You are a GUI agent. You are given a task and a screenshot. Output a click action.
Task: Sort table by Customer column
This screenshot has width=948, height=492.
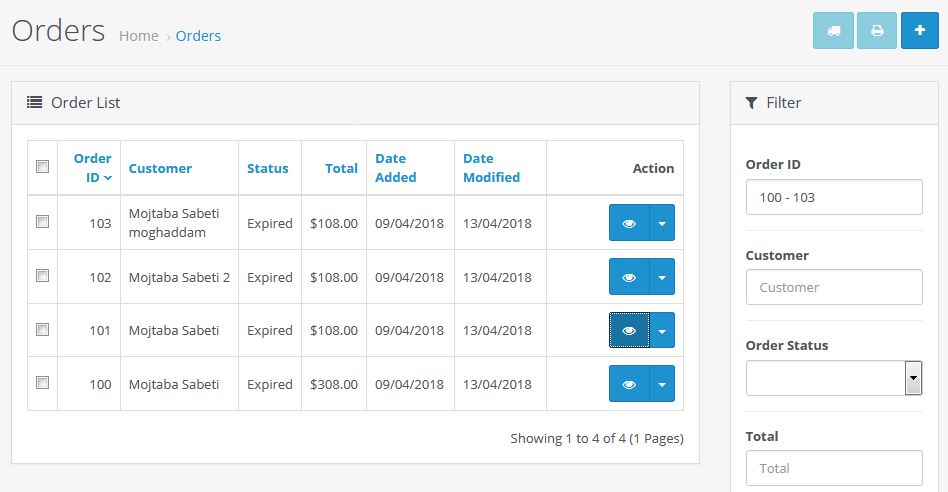click(160, 168)
